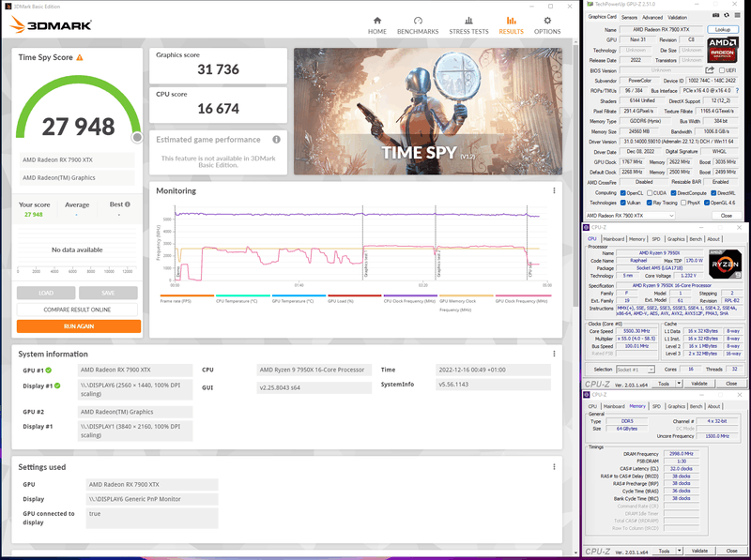This screenshot has height=560, width=751.
Task: Click COMPARE RESULT ONLINE
Action: pos(77,310)
